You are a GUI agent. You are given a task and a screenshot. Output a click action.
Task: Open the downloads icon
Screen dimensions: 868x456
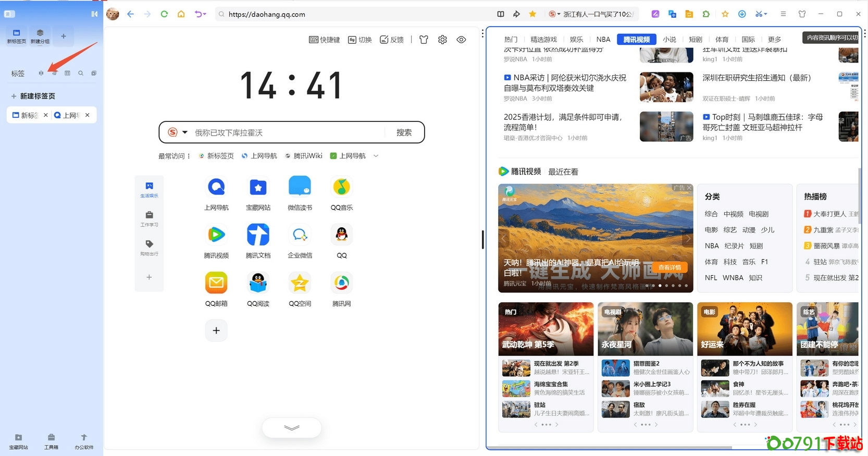pyautogui.click(x=742, y=14)
